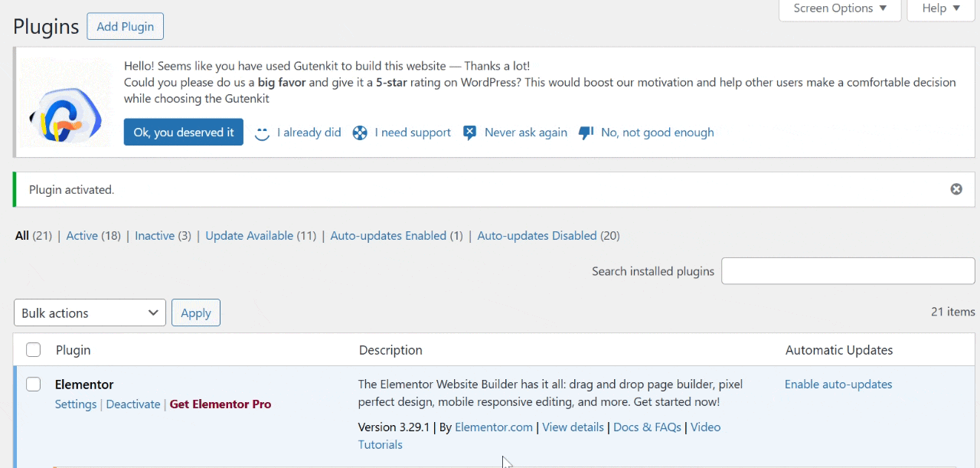Expand the Screen Options panel

coord(839,8)
